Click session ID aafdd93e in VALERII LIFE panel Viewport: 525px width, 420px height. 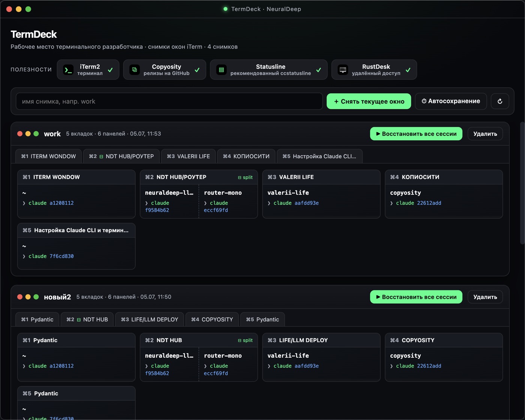(306, 203)
